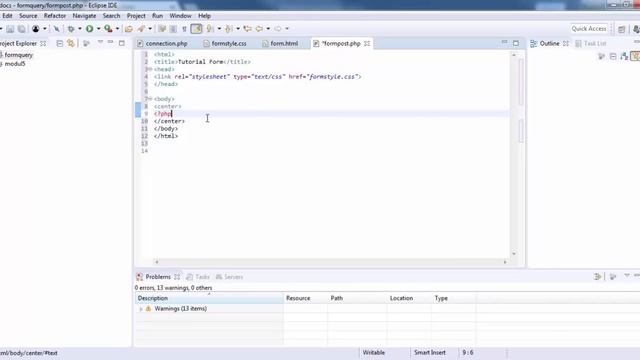640x360 pixels.
Task: Switch to the Task List tab
Action: click(591, 43)
